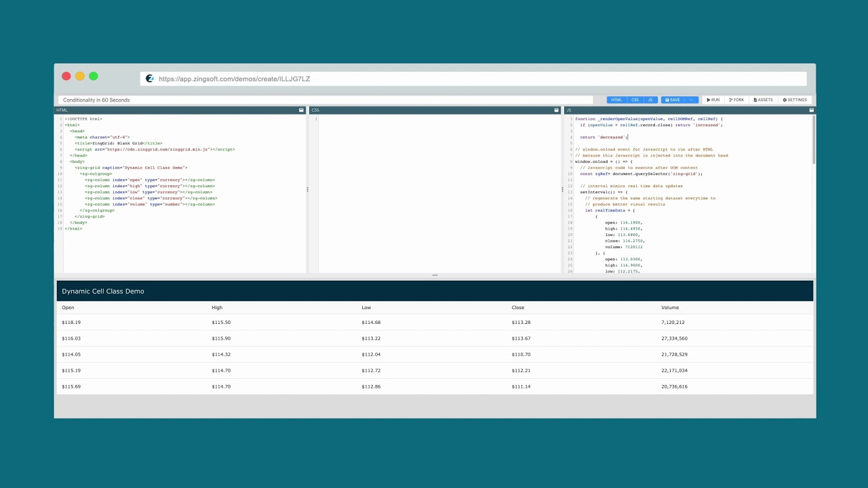This screenshot has height=488, width=868.
Task: Collapse the JS editor panel icon
Action: (x=811, y=110)
